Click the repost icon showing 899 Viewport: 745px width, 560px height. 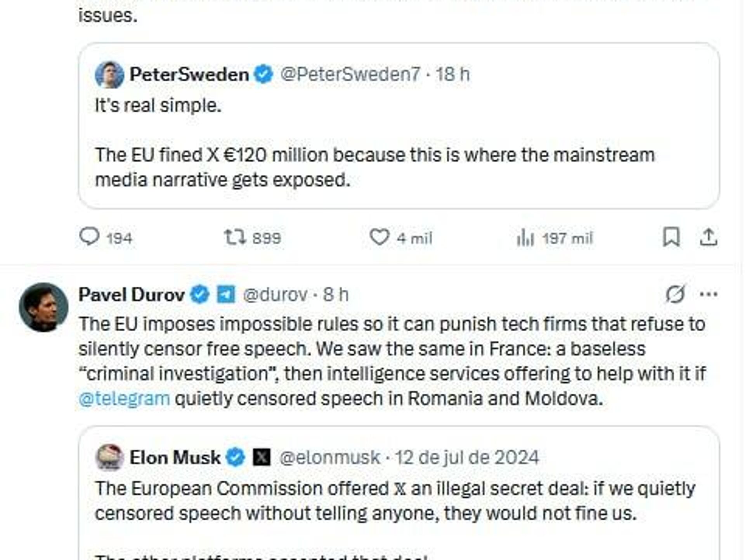(235, 237)
